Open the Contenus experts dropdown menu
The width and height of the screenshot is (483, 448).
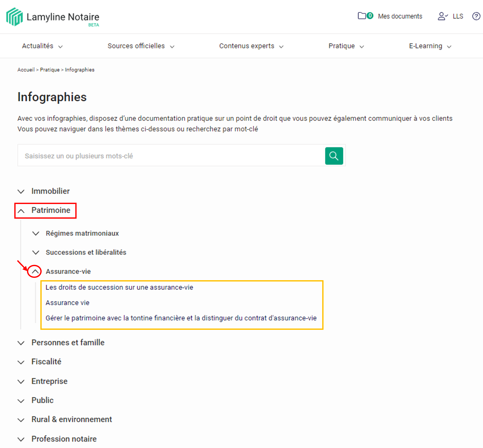tap(251, 46)
